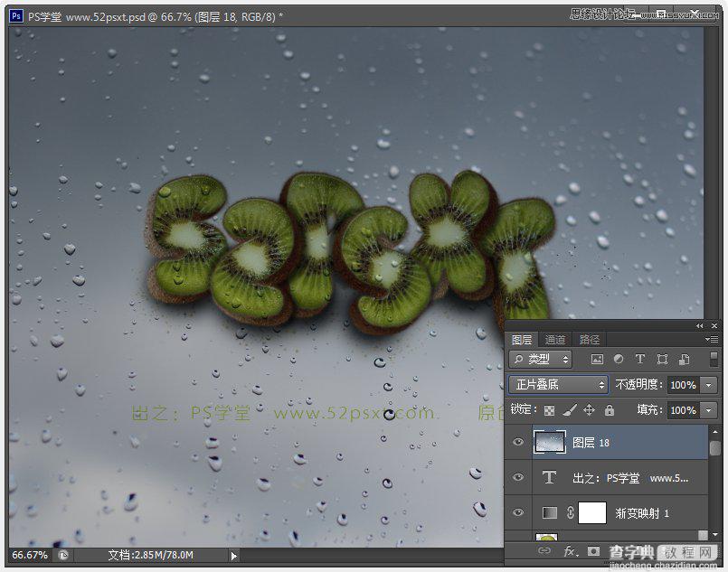Enable the smart object filter icon

click(684, 359)
